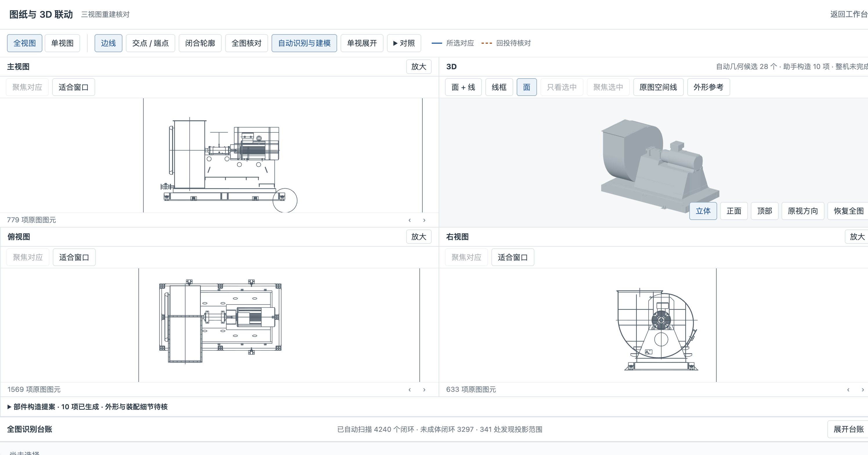
Task: Select the 全视图 view mode
Action: pos(25,43)
